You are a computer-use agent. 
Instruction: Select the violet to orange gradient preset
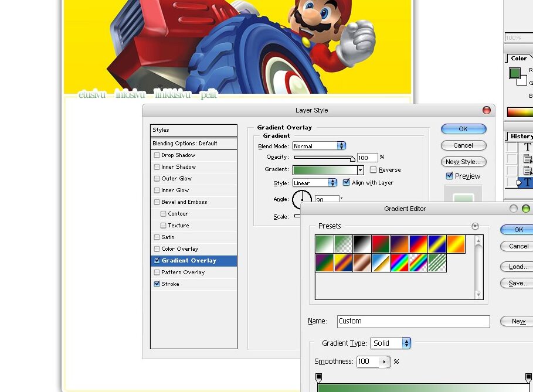pos(399,244)
